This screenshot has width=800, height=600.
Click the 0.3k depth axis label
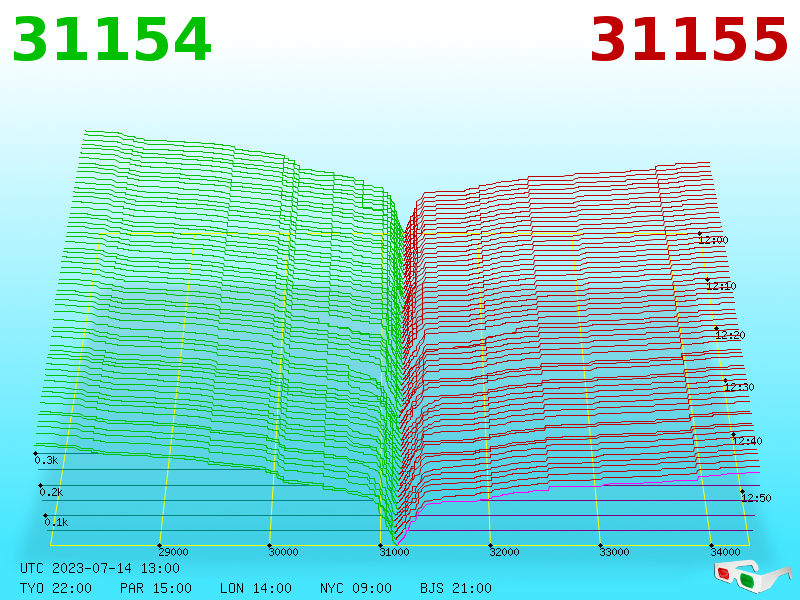tap(46, 460)
